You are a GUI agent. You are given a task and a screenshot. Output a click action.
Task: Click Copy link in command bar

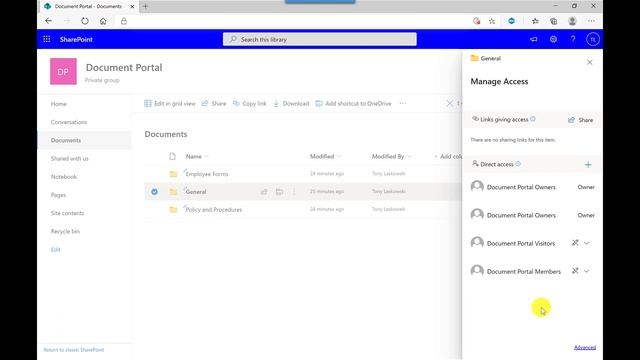249,104
